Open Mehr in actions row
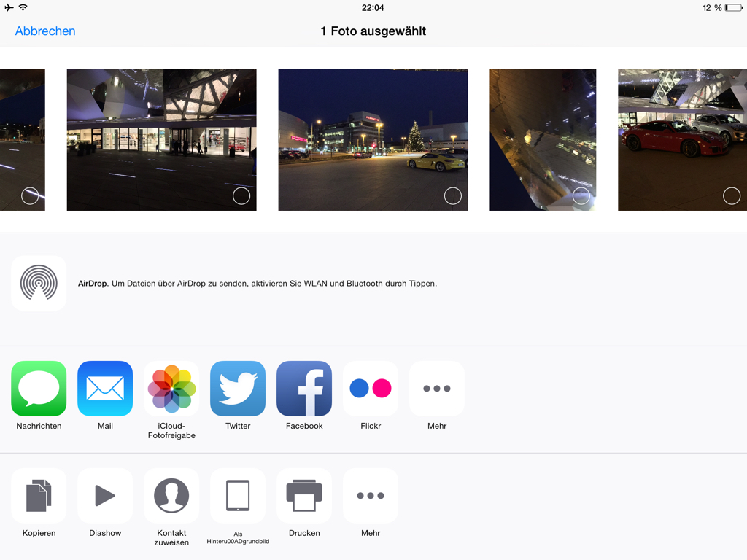This screenshot has width=747, height=560. pos(371,496)
